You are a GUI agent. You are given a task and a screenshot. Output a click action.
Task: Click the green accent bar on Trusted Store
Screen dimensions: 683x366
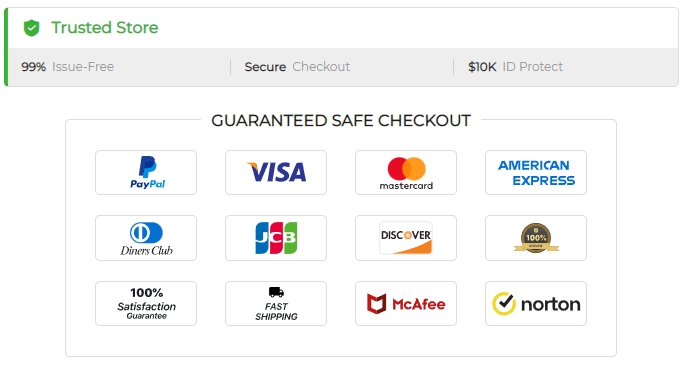pyautogui.click(x=6, y=47)
